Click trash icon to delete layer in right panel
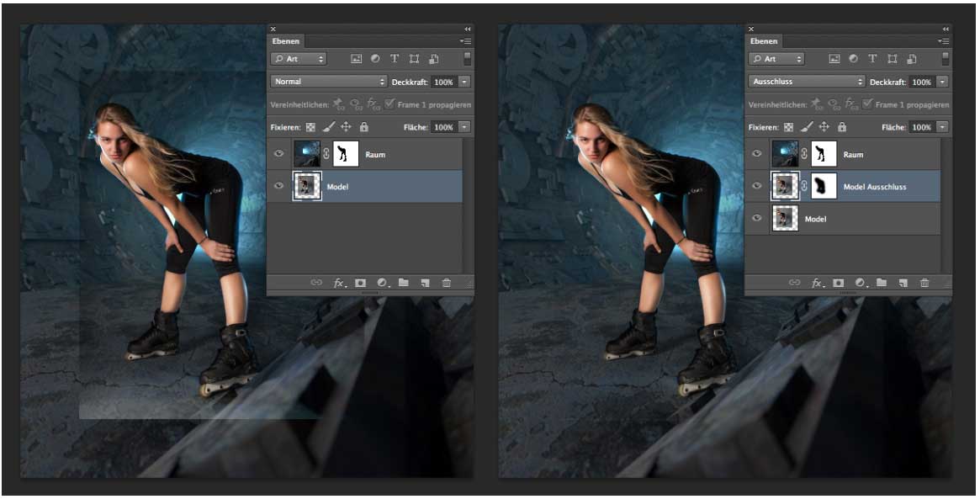 coord(924,283)
